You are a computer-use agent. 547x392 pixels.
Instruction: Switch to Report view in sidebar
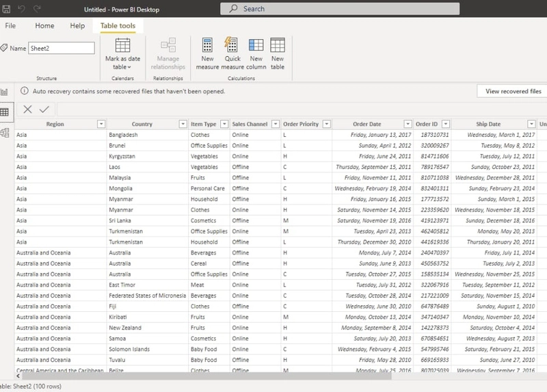pos(5,92)
